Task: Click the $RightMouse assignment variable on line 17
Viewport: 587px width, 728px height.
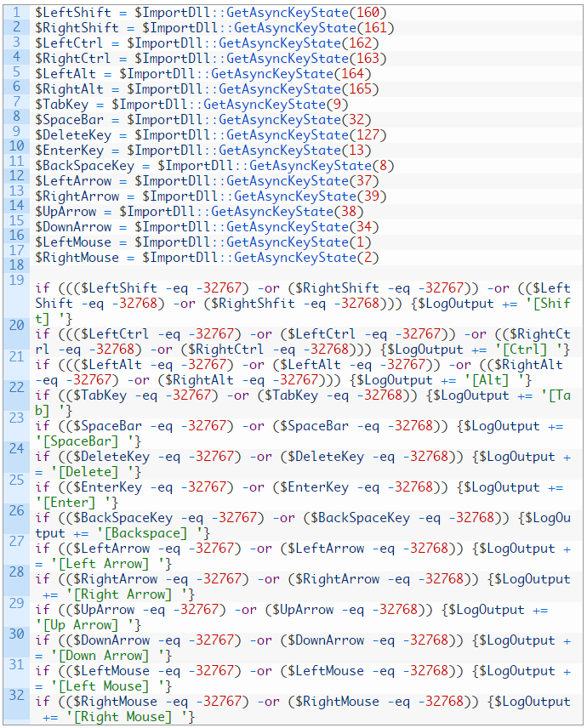Action: (x=77, y=258)
